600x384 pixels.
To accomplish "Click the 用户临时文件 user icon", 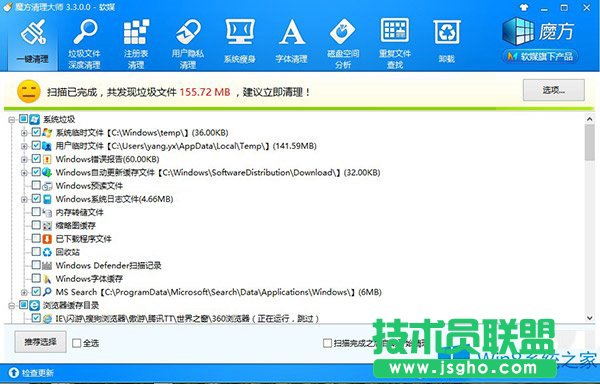I will coord(47,146).
